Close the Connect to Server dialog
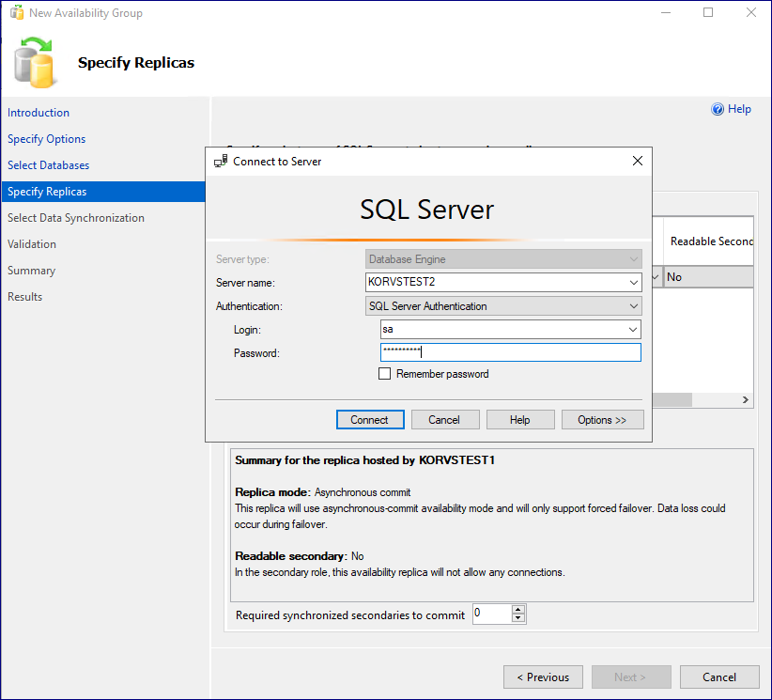Image resolution: width=772 pixels, height=700 pixels. [638, 161]
